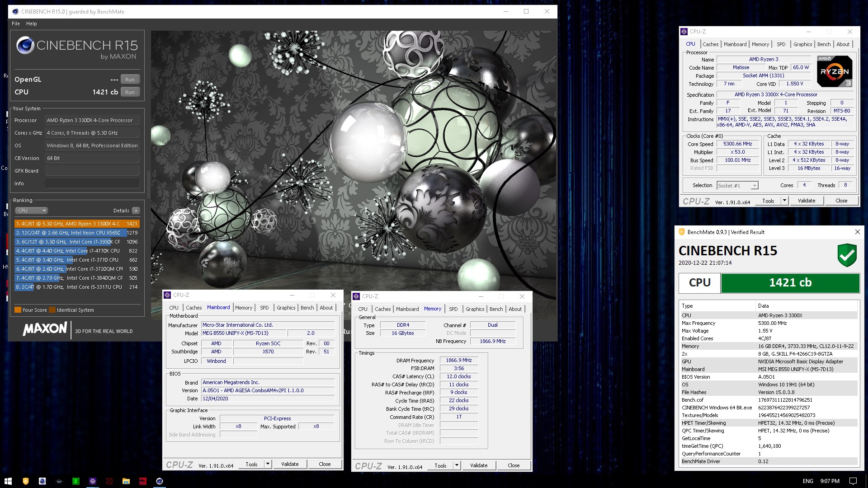Open File Explorer from taskbar
This screenshot has height=488, width=868.
pyautogui.click(x=126, y=481)
